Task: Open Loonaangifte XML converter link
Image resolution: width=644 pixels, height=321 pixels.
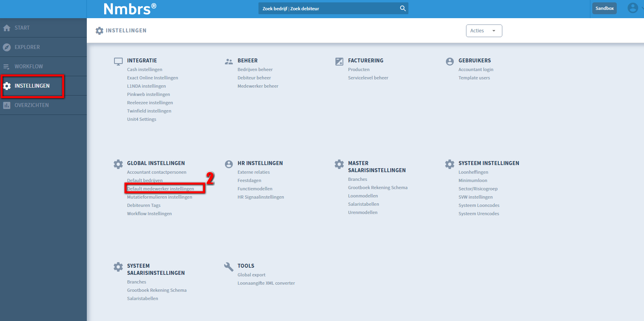Action: coord(266,283)
